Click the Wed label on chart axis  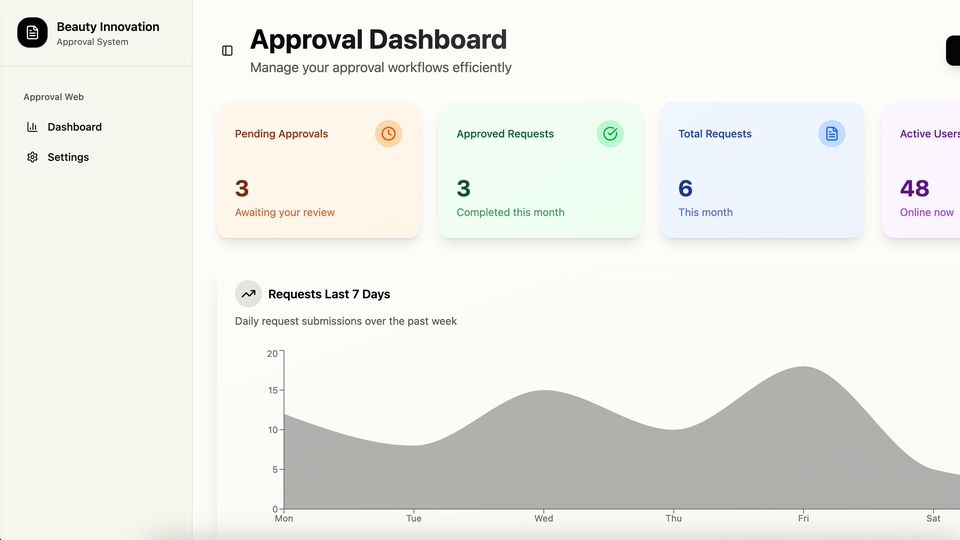543,518
